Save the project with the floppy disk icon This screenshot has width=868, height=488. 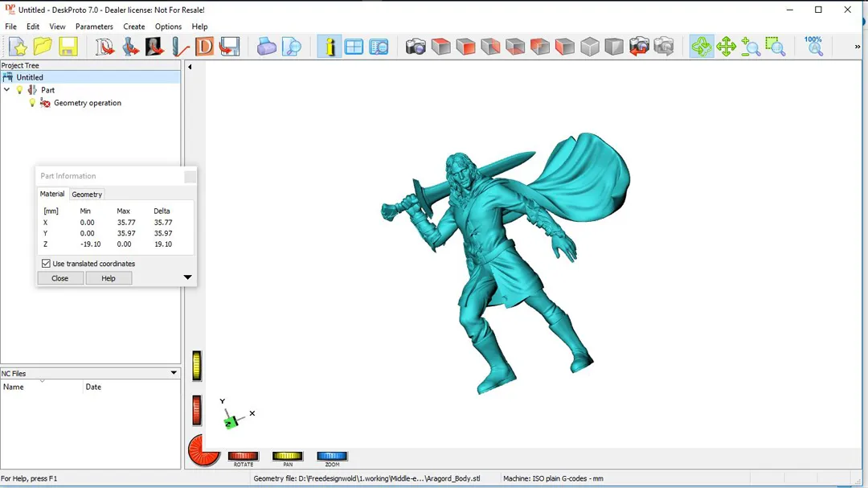[x=68, y=47]
